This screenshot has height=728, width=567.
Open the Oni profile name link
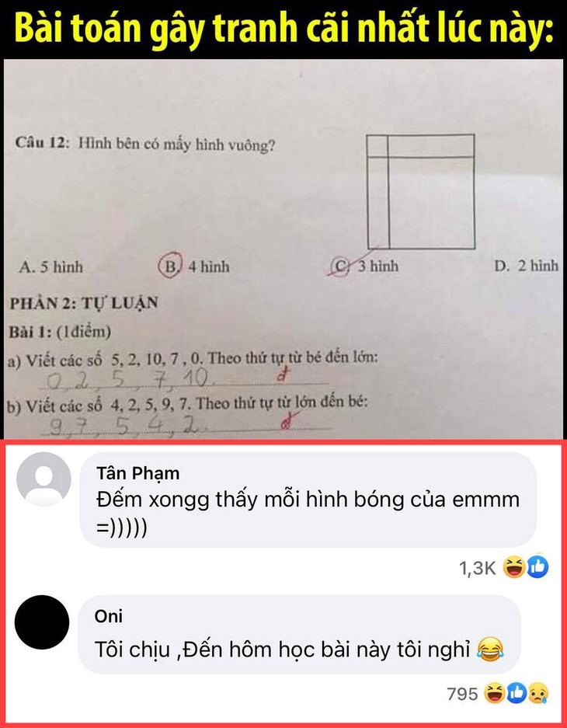click(109, 616)
